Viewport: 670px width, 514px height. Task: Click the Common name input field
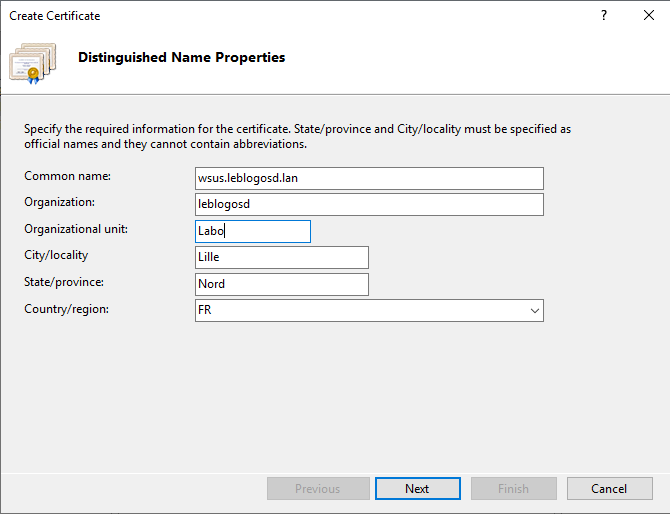pos(369,178)
